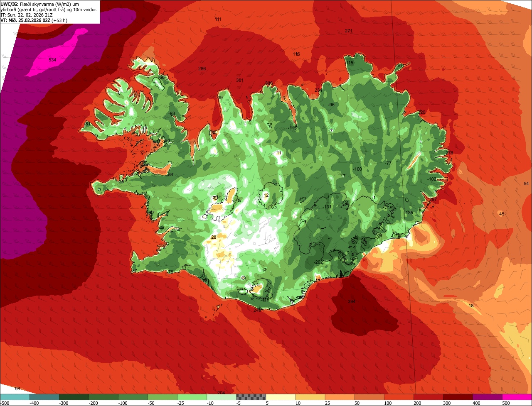Click the -77 value in east Iceland

coord(388,164)
